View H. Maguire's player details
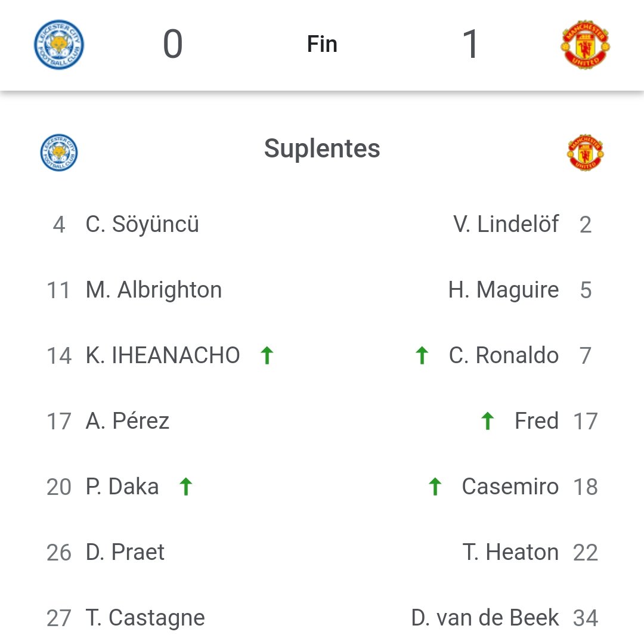 click(503, 290)
